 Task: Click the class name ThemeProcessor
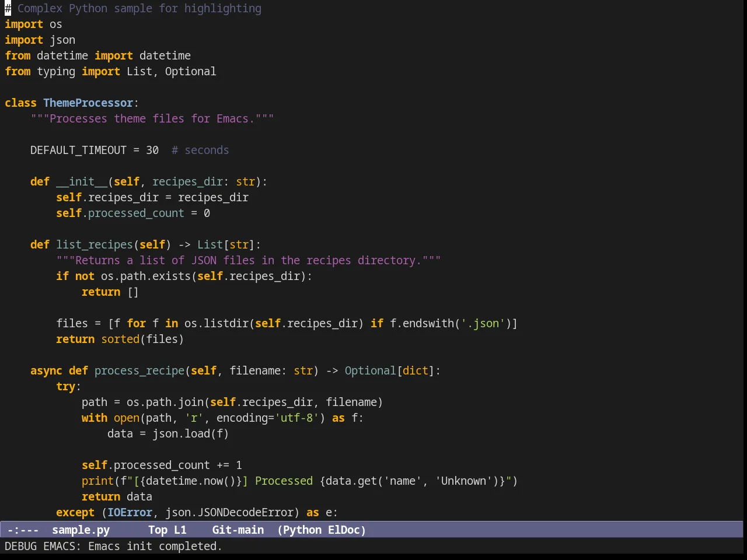[88, 103]
